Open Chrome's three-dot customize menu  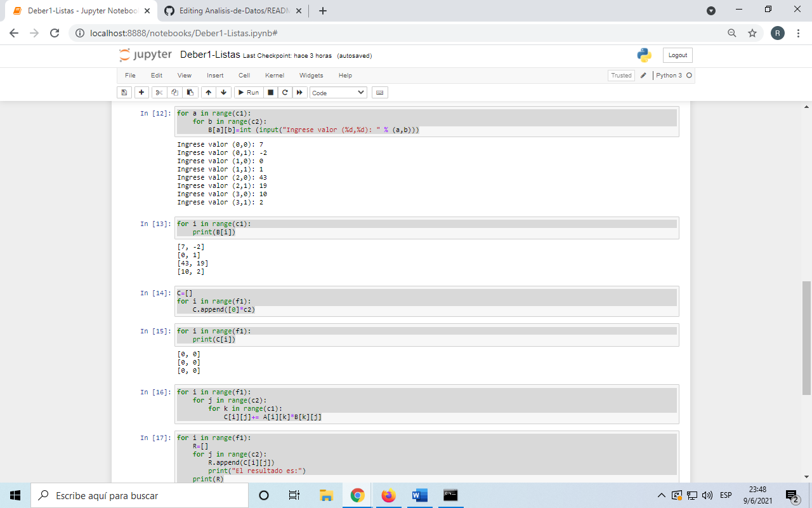click(x=798, y=33)
